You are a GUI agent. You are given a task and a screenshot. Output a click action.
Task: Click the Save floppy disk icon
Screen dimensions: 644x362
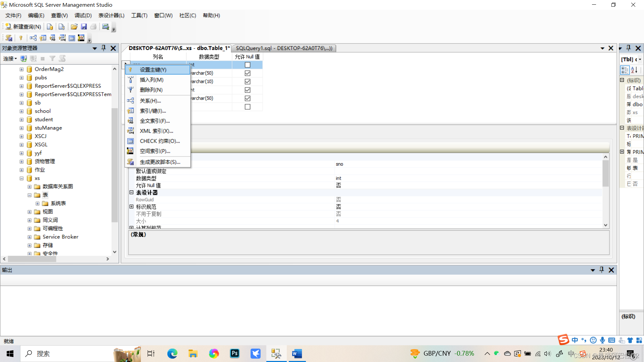point(84,27)
